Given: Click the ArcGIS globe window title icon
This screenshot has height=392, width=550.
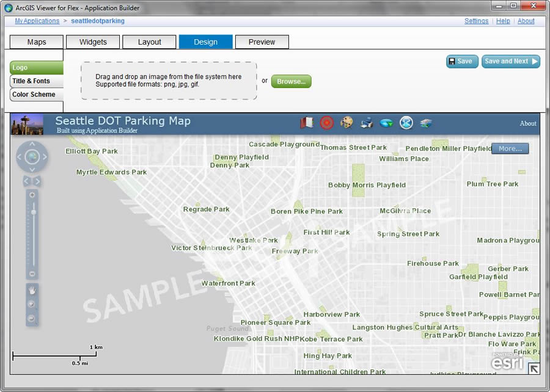Looking at the screenshot, I should [x=9, y=8].
